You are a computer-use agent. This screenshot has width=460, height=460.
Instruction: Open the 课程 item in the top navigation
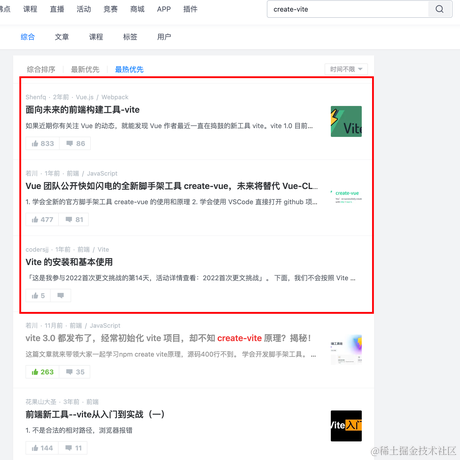30,9
